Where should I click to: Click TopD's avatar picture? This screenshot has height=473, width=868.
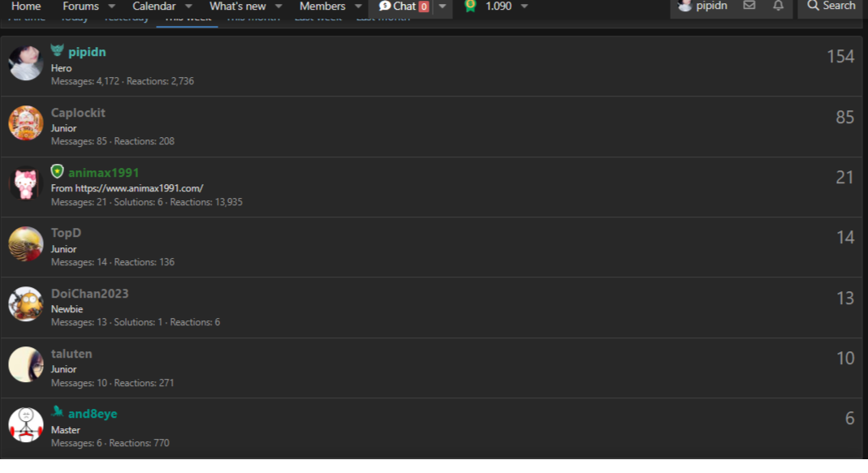(x=25, y=243)
